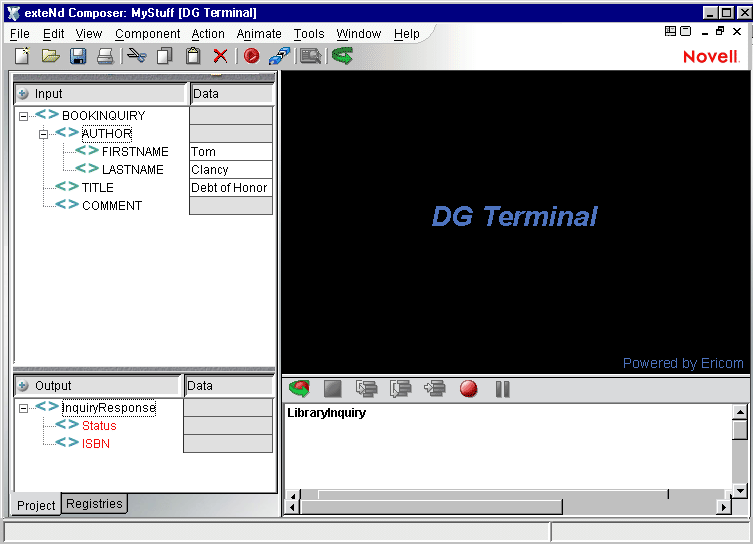The height and width of the screenshot is (544, 753).
Task: Click the Input column header
Action: [99, 94]
